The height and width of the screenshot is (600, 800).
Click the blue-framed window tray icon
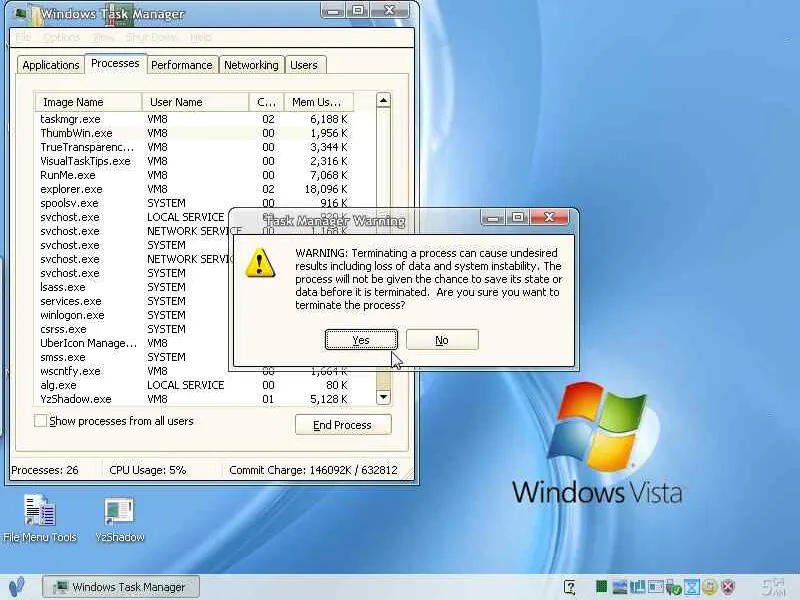[656, 587]
